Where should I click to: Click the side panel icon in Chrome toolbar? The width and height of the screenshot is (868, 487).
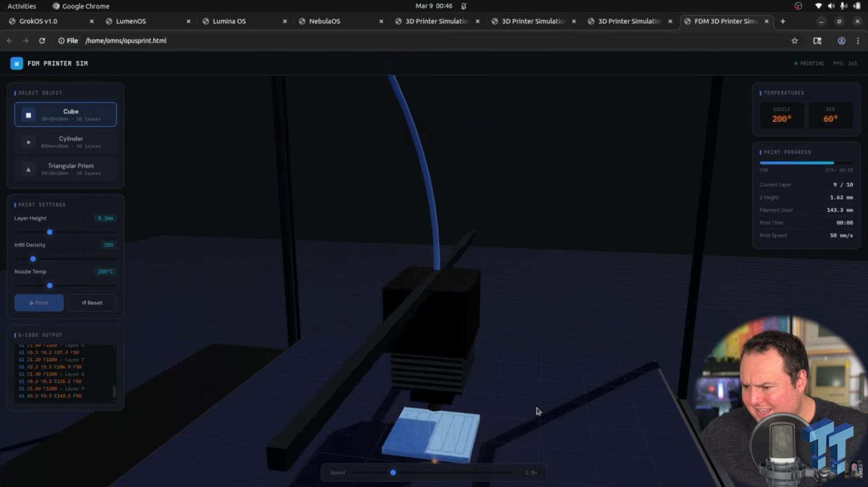coord(817,41)
